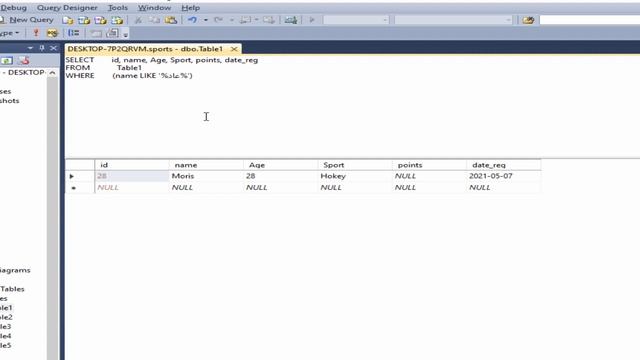Open the Change Type dropdown
Screen dimensions: 640x360
(9, 33)
